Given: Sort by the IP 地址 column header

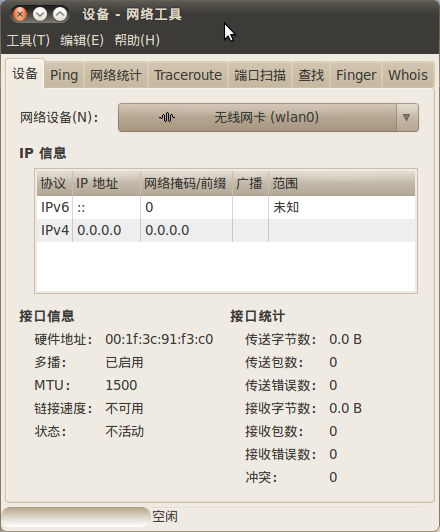Looking at the screenshot, I should pos(107,183).
